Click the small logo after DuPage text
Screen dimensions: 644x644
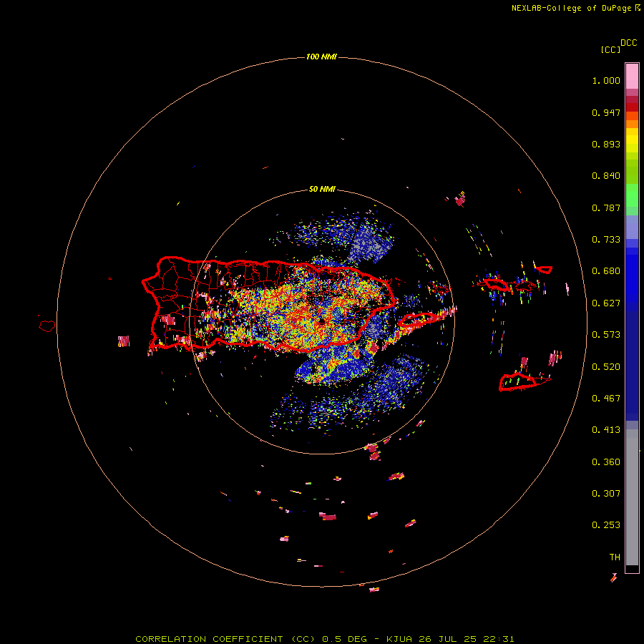[x=638, y=8]
